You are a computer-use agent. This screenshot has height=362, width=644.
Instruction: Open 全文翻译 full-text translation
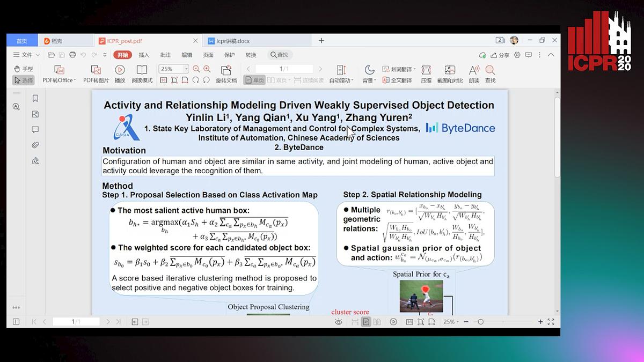[x=401, y=79]
